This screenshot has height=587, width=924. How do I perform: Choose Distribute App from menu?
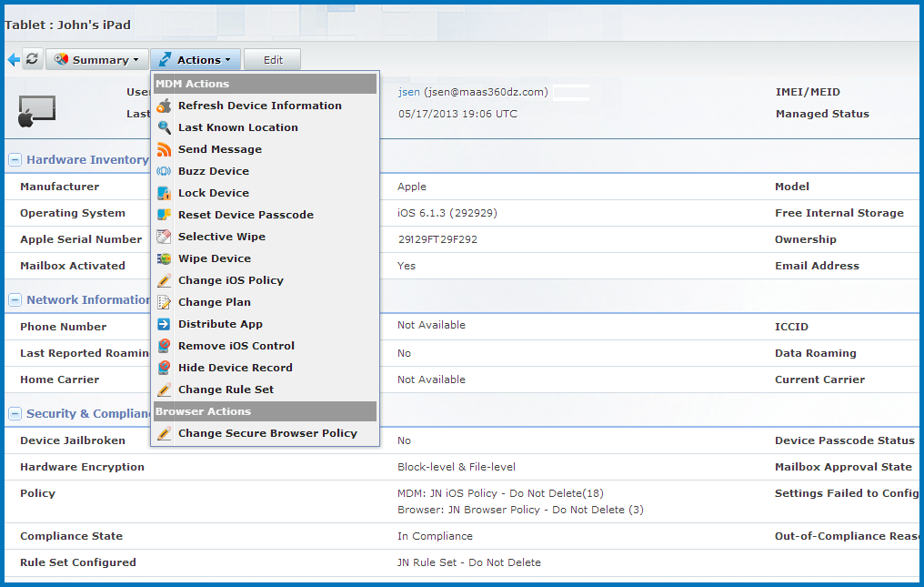[266, 324]
